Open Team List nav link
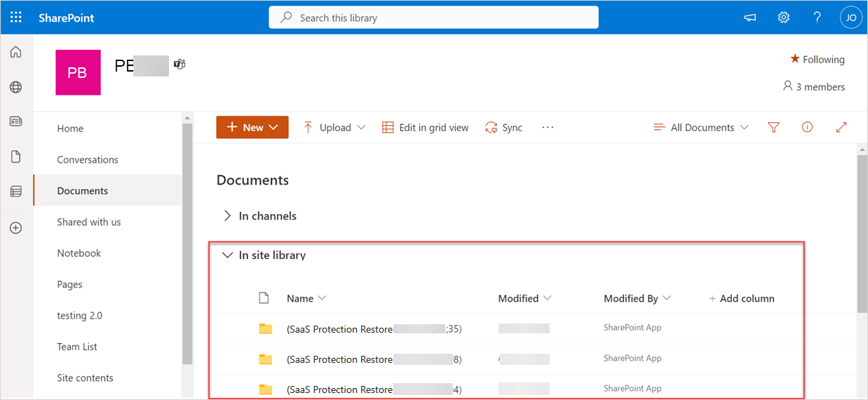This screenshot has width=868, height=400. click(x=77, y=347)
